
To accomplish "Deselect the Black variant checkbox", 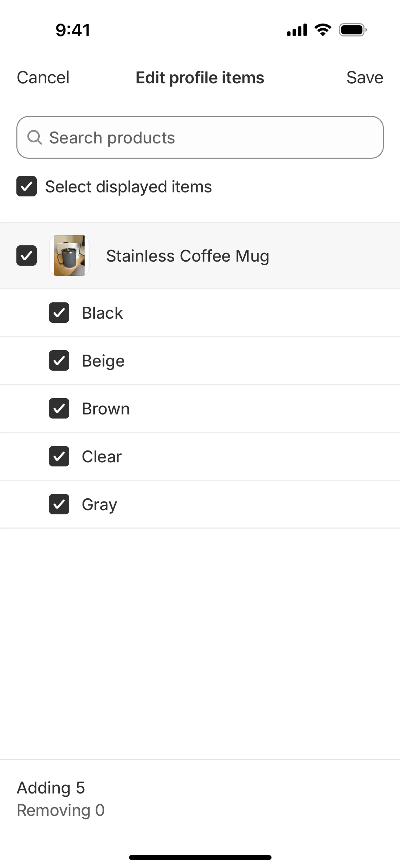I will pos(59,313).
